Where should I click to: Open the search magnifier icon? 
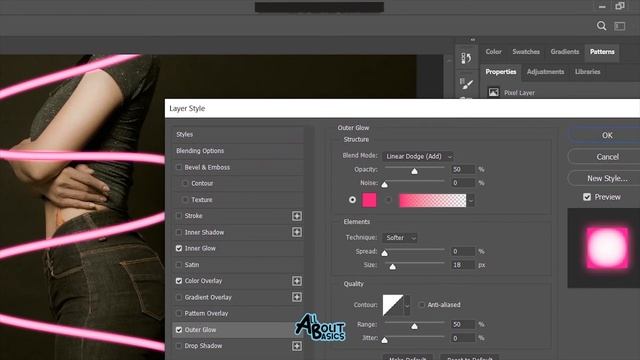coord(601,26)
